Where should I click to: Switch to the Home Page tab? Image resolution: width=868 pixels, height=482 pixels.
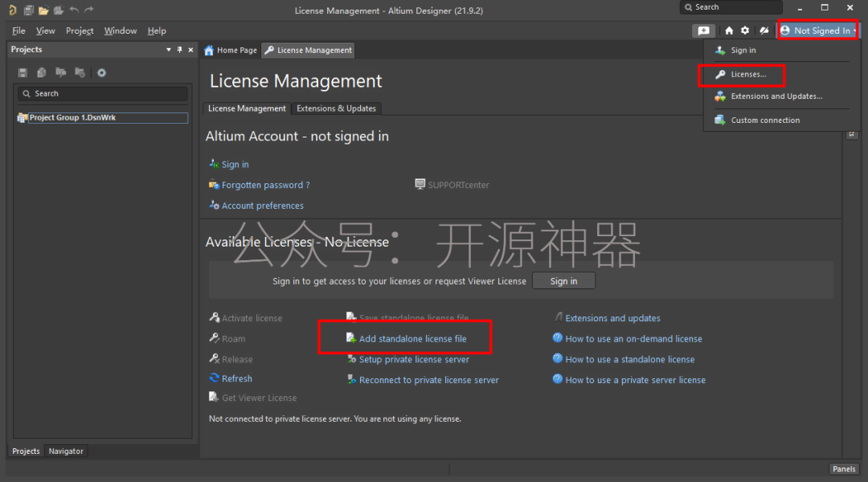[231, 51]
